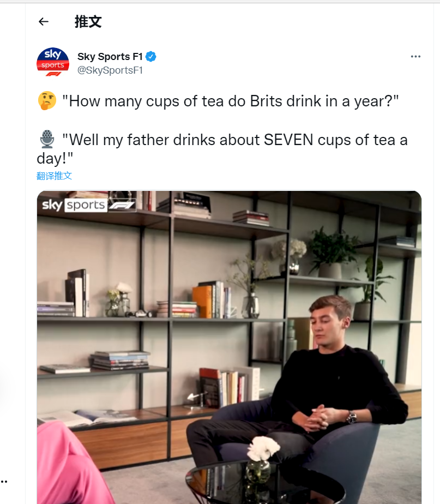Viewport: 440px width, 504px height.
Task: Click the white flowers on the glass table
Action: (263, 448)
